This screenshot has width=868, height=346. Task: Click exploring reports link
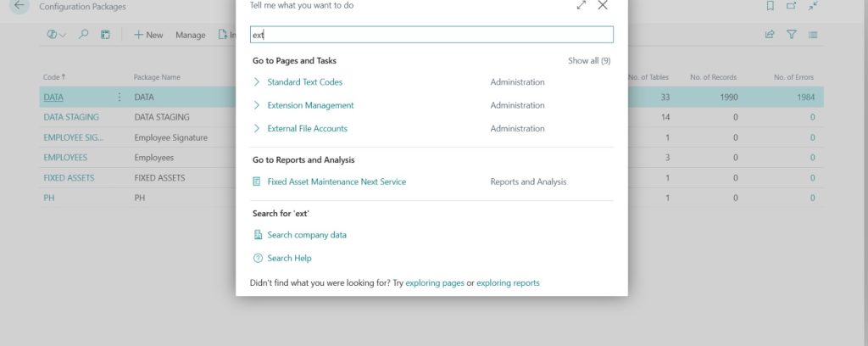click(x=508, y=283)
